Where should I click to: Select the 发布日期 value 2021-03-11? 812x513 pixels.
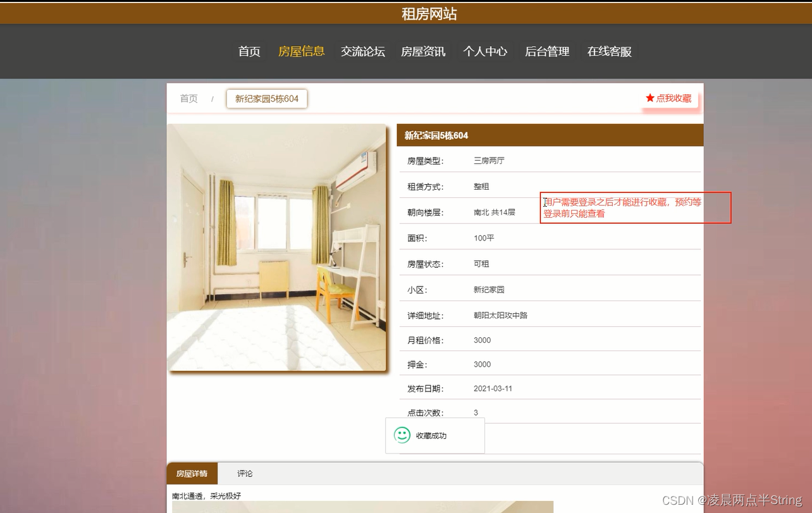493,388
